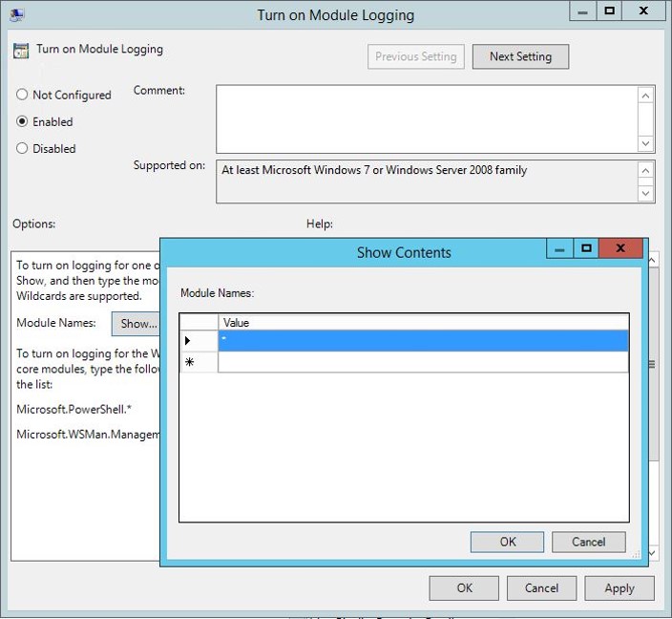This screenshot has height=619, width=672.
Task: Cancel the Show Contents dialog
Action: pyautogui.click(x=588, y=542)
